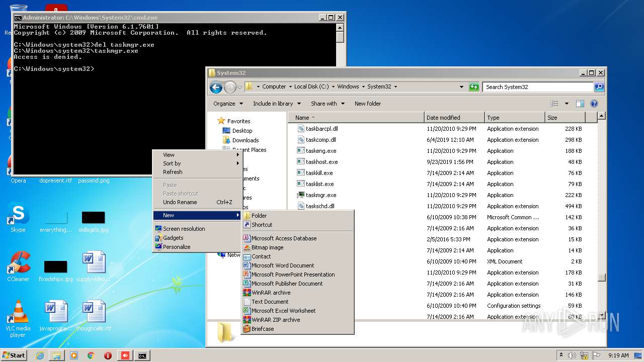Click the Search magnifier icon in Explorer

[x=599, y=87]
